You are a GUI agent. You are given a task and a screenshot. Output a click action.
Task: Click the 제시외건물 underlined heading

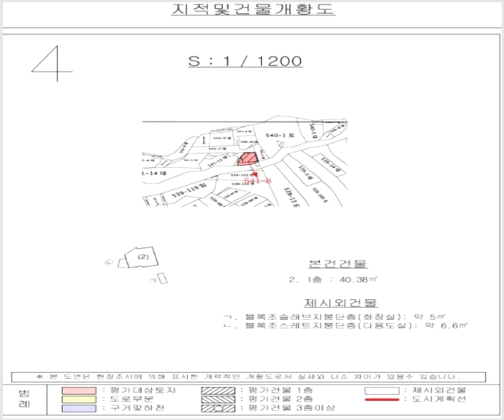[341, 302]
